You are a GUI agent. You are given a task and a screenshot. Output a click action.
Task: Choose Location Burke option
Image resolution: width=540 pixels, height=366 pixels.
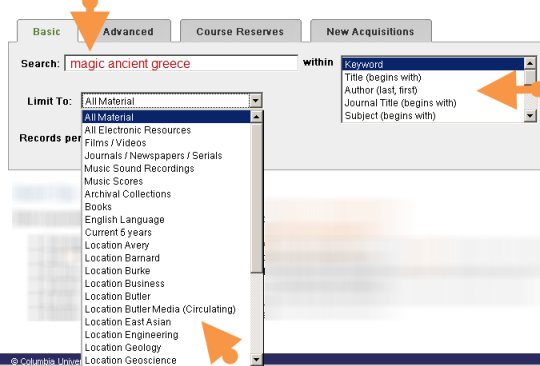[x=167, y=271]
